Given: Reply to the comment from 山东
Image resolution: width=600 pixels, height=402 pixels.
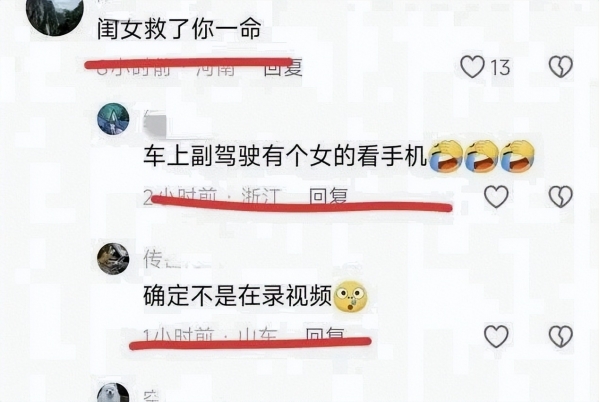Looking at the screenshot, I should pos(325,334).
